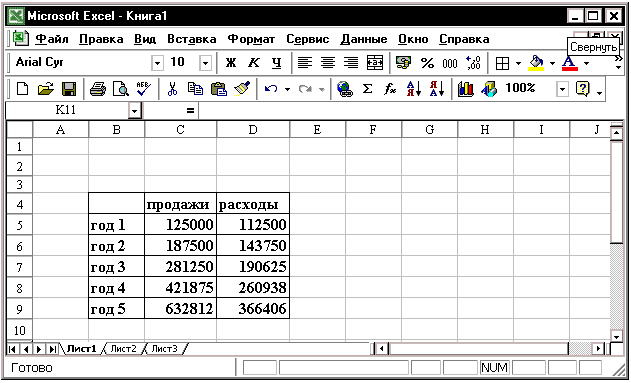
Task: Insert hyperlink globe icon
Action: pos(344,89)
